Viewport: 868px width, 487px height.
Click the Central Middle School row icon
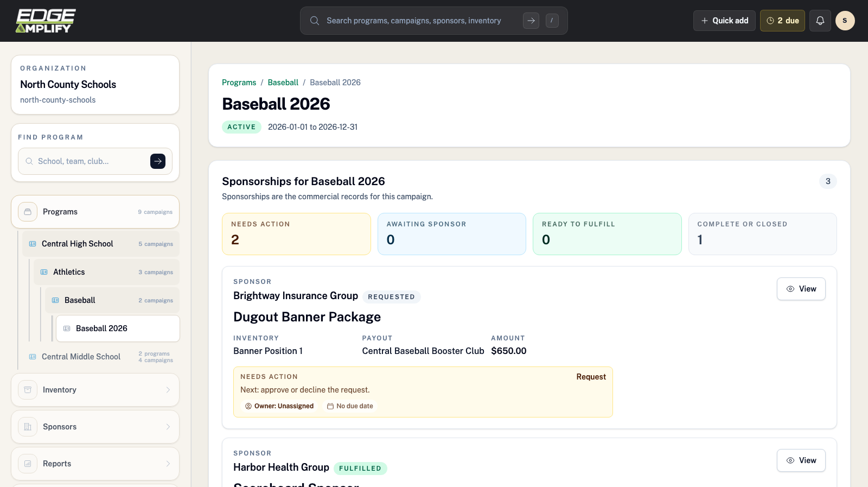coord(33,357)
